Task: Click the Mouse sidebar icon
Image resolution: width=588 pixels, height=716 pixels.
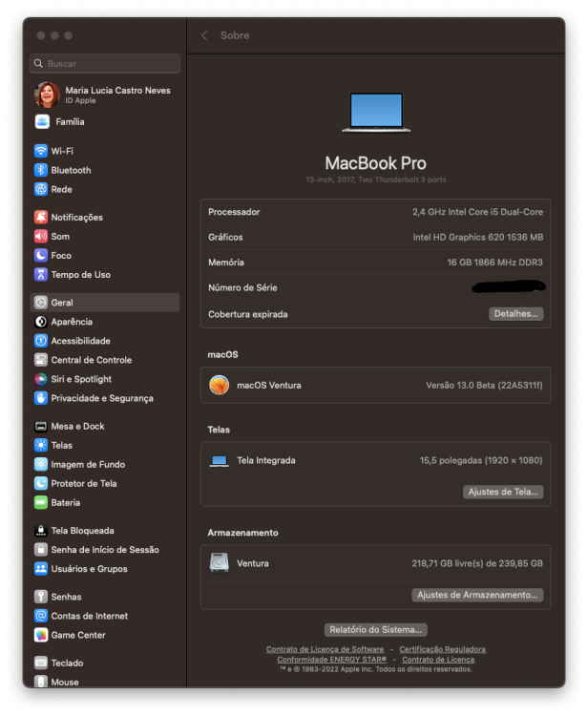Action: click(41, 682)
